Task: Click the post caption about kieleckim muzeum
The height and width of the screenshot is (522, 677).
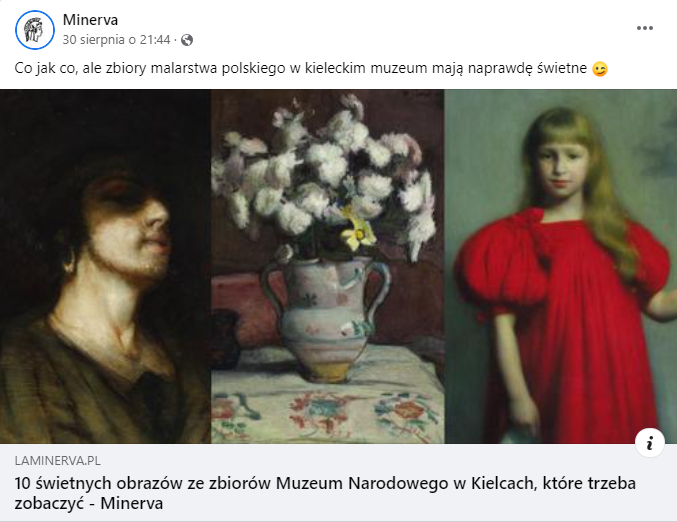Action: click(311, 68)
